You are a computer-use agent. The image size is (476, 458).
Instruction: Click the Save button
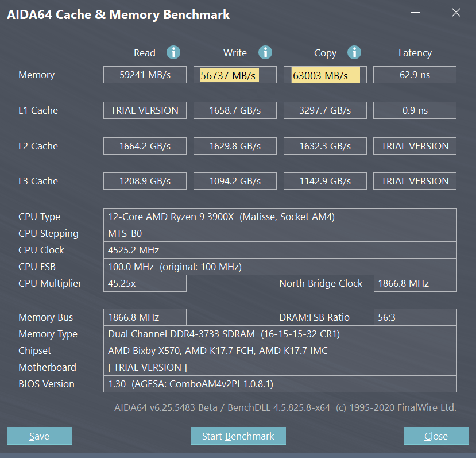click(40, 436)
